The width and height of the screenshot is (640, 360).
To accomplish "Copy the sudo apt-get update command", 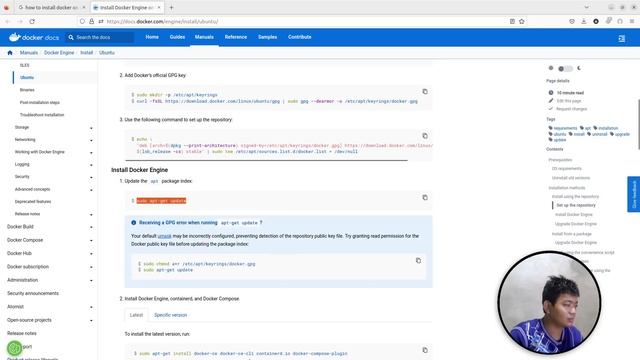I will [425, 198].
